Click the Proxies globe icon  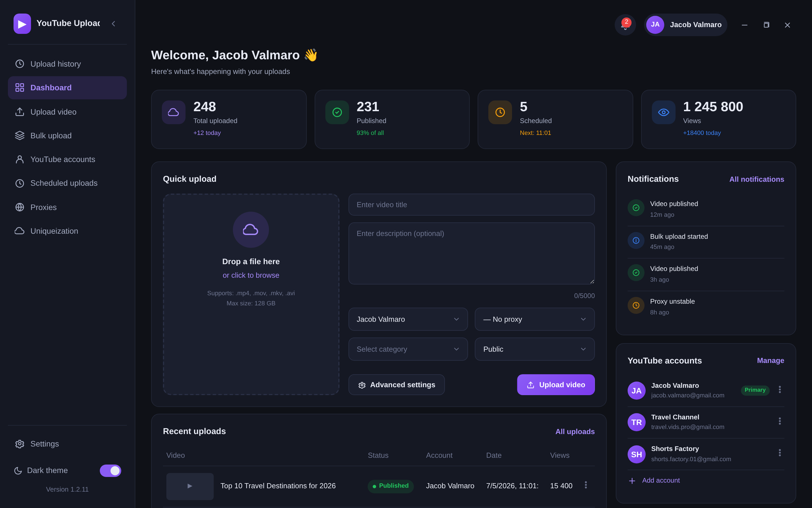[x=20, y=207]
